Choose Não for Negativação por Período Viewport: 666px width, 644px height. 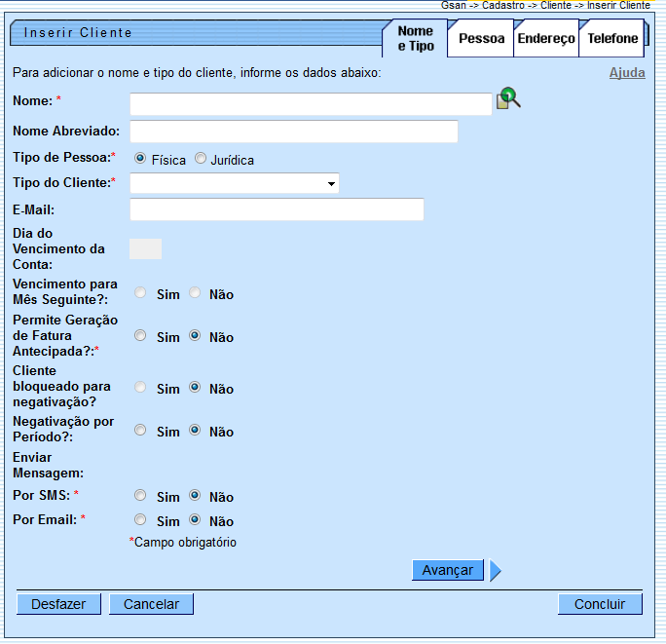tap(195, 430)
